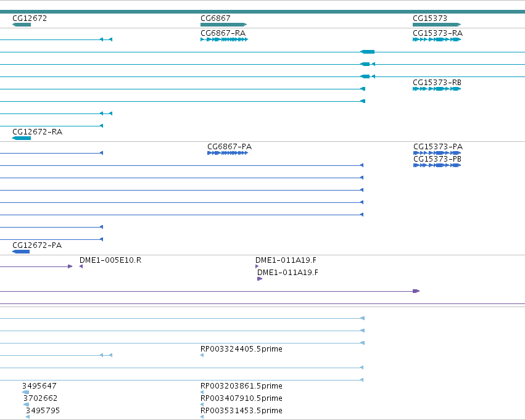Click the RP003407910.5prime label
Image resolution: width=525 pixels, height=420 pixels.
(x=241, y=398)
